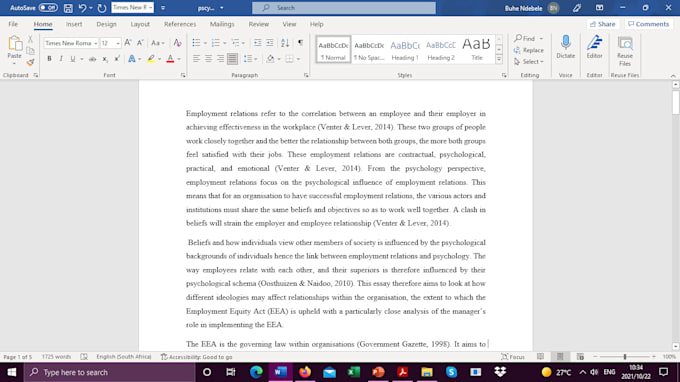Image resolution: width=680 pixels, height=382 pixels.
Task: Apply the Normal style
Action: pyautogui.click(x=333, y=50)
